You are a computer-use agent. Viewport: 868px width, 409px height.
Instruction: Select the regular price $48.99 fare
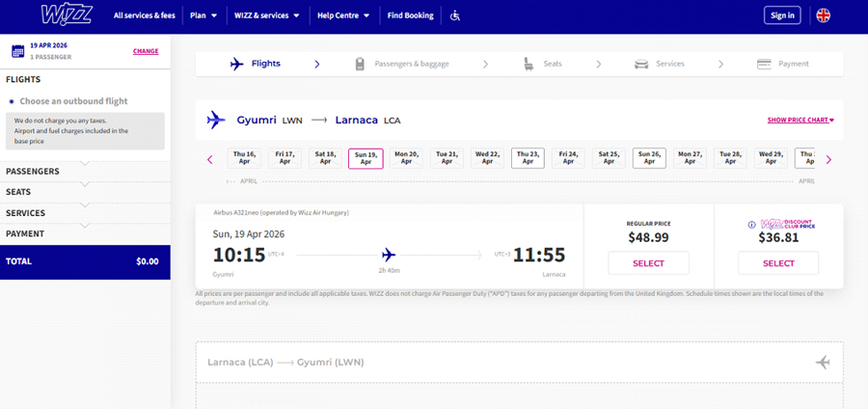pyautogui.click(x=648, y=263)
